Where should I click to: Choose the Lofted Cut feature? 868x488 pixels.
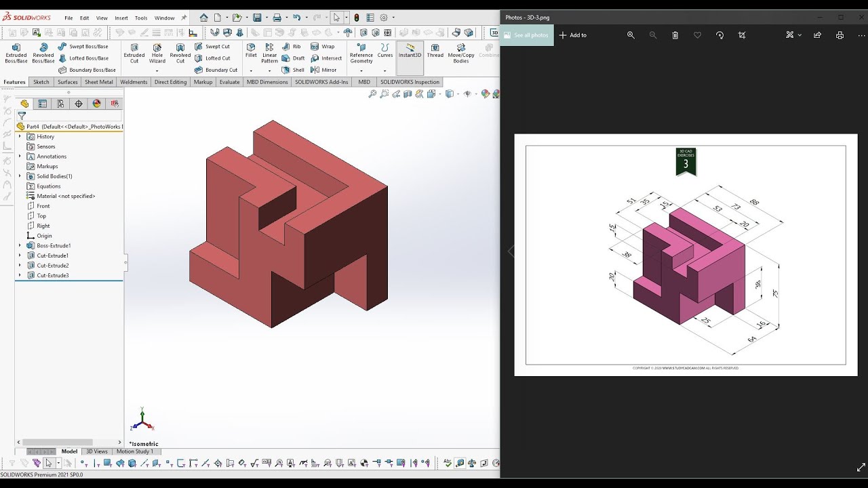point(213,58)
